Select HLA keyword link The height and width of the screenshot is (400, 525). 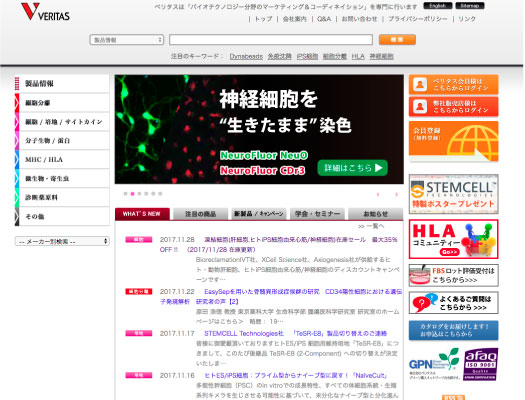(358, 56)
